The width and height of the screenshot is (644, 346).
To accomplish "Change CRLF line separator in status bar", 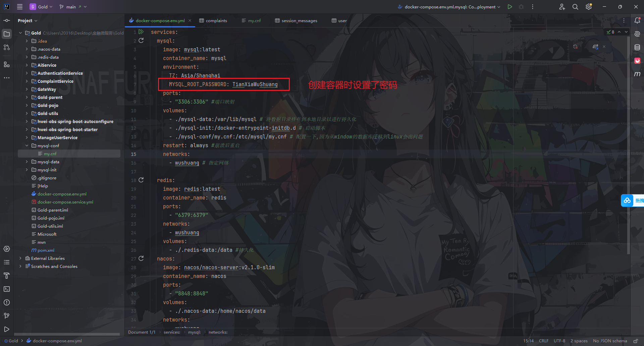I will [544, 341].
